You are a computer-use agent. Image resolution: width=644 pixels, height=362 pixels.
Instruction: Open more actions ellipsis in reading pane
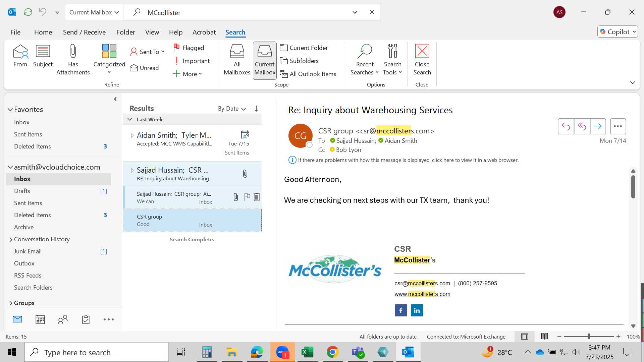618,126
